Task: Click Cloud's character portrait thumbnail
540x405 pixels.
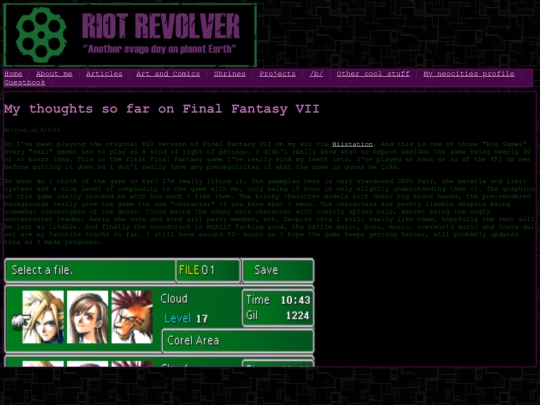Action: pos(43,317)
